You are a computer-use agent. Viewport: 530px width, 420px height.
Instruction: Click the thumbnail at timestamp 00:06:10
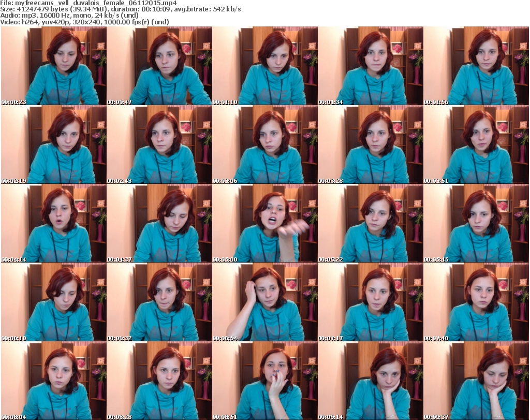click(54, 302)
